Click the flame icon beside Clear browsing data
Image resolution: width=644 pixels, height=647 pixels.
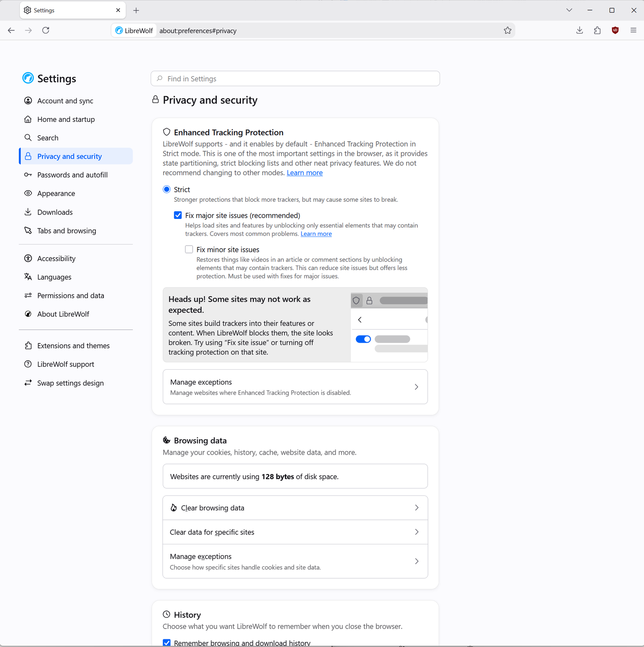coord(173,508)
